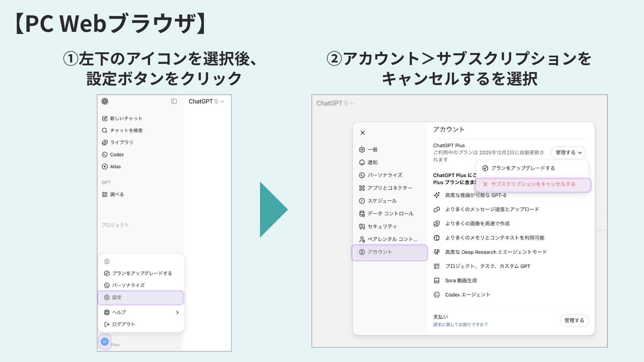
Task: Start a 新しいチャット from the sidebar
Action: click(x=126, y=118)
